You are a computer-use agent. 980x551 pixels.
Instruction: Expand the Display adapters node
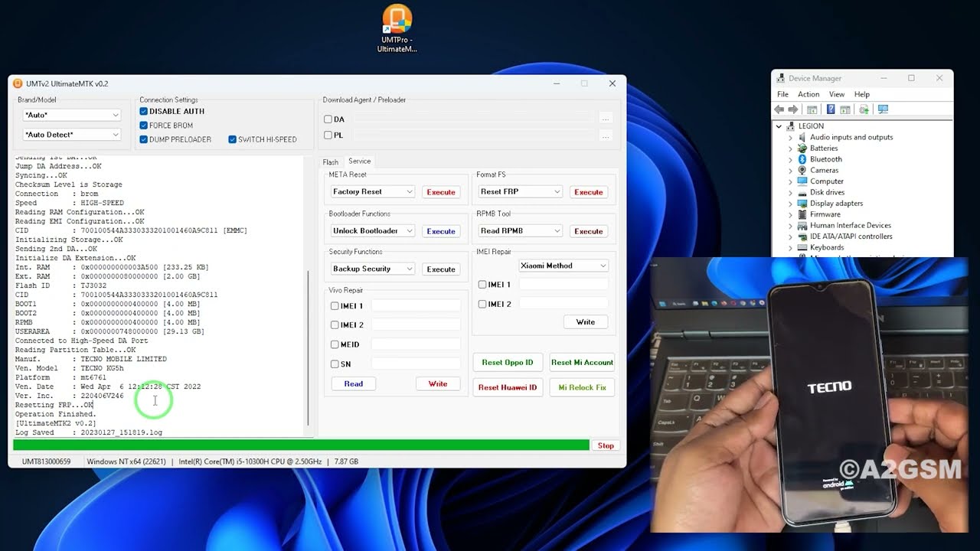pos(791,204)
